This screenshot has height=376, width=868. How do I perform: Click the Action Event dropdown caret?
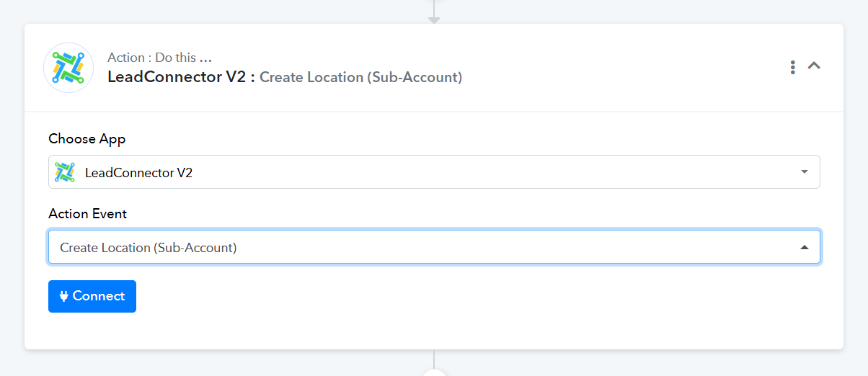pyautogui.click(x=805, y=248)
